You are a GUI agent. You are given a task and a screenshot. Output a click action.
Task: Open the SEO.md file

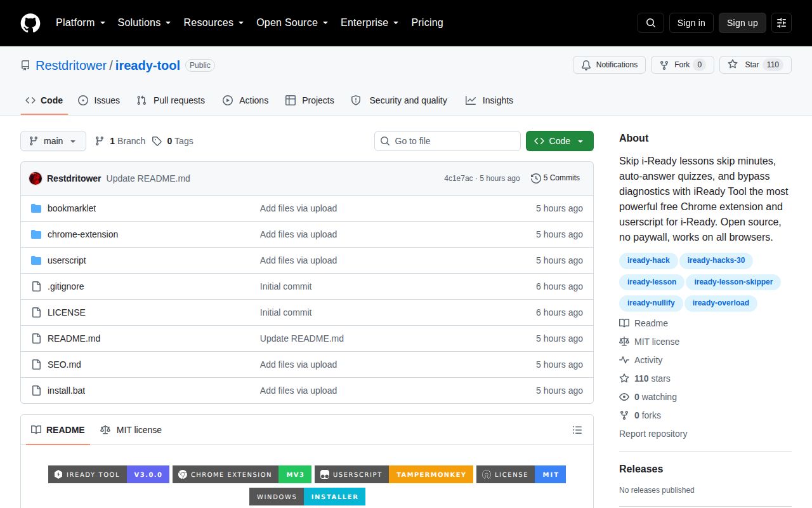click(64, 364)
